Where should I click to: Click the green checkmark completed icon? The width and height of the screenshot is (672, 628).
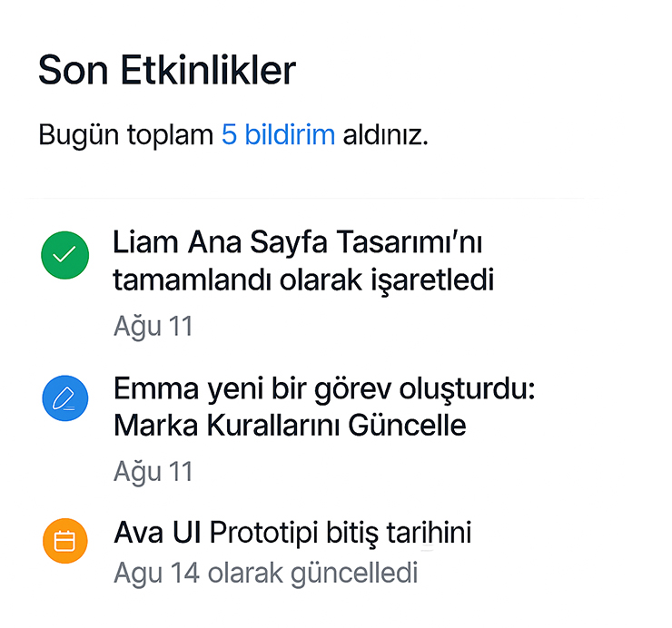point(64,255)
